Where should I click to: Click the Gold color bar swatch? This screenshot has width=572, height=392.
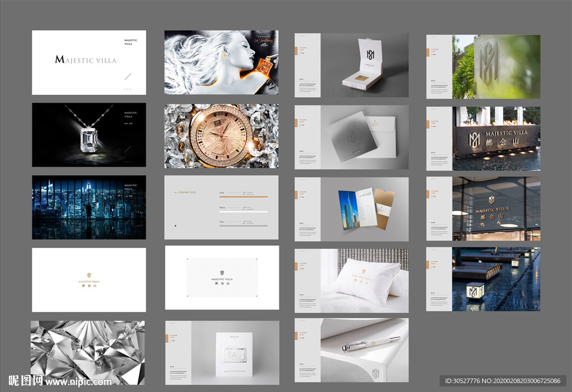click(x=242, y=197)
